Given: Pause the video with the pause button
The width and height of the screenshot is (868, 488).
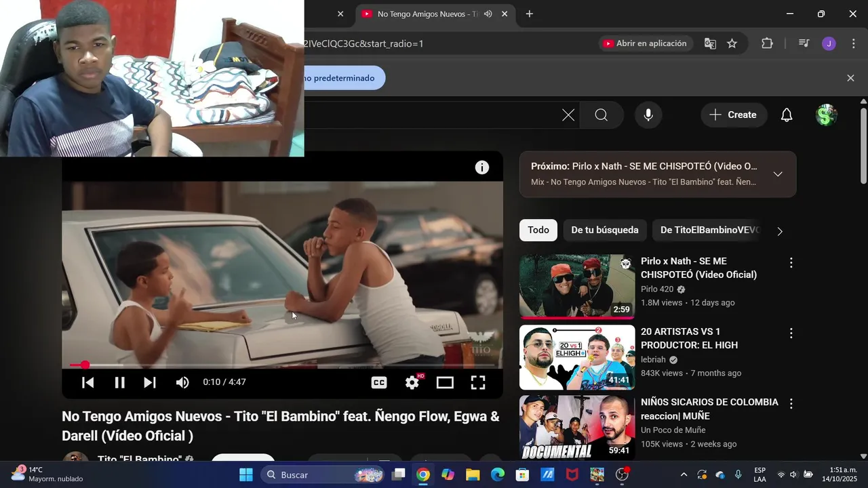Looking at the screenshot, I should pos(119,382).
